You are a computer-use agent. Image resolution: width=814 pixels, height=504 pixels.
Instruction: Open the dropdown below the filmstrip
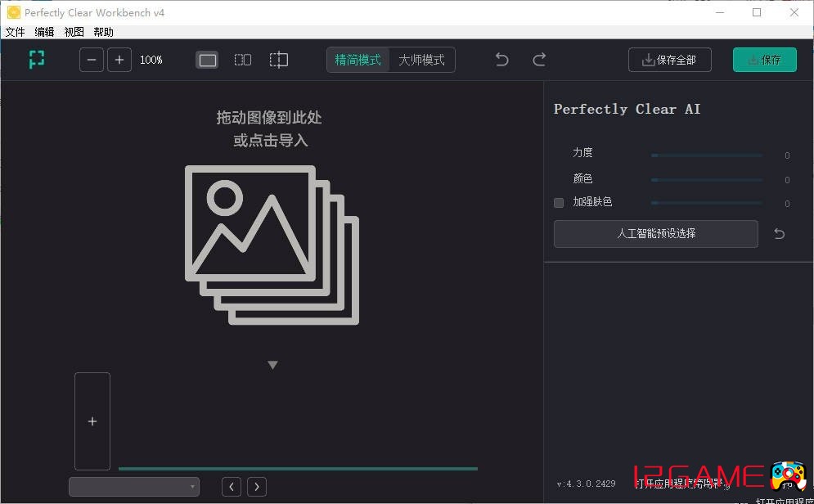coord(134,487)
